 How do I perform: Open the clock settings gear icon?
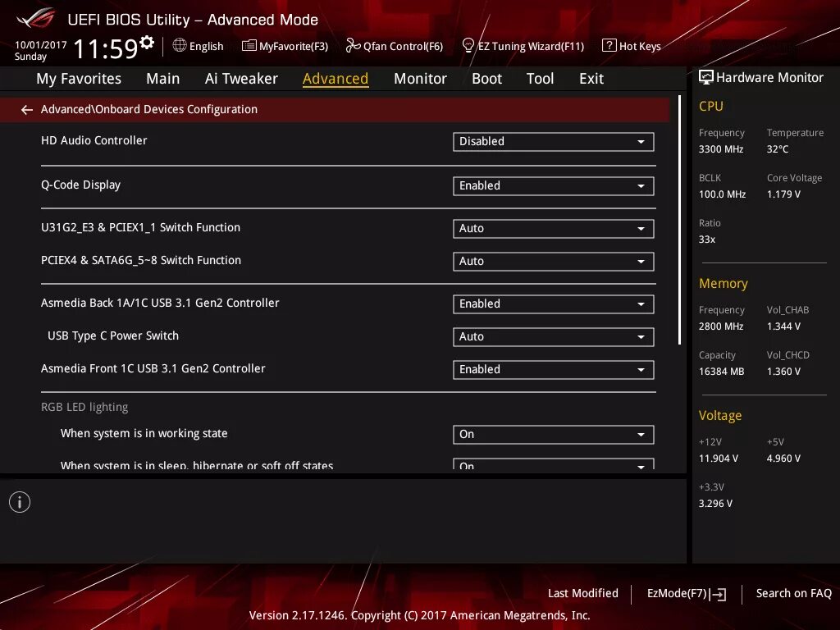click(x=147, y=43)
